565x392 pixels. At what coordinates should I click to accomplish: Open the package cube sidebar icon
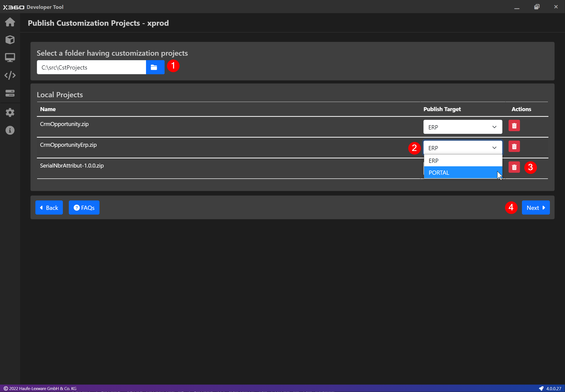tap(10, 40)
